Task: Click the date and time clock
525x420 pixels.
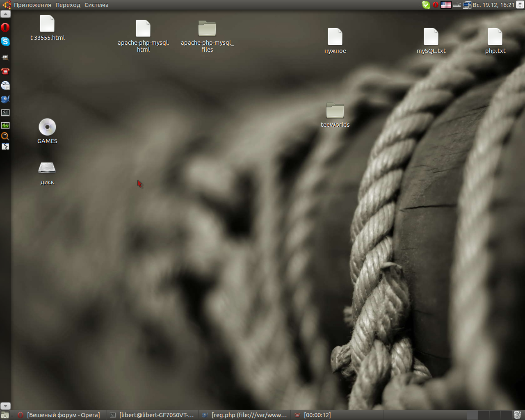Action: pos(493,5)
